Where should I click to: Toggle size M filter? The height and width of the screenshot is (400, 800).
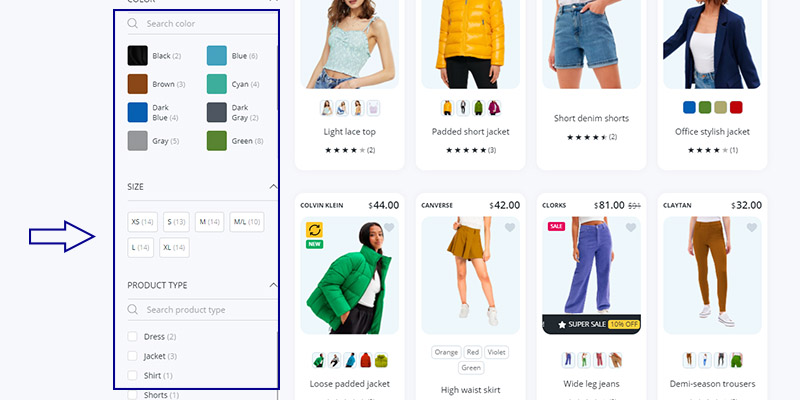(x=209, y=222)
